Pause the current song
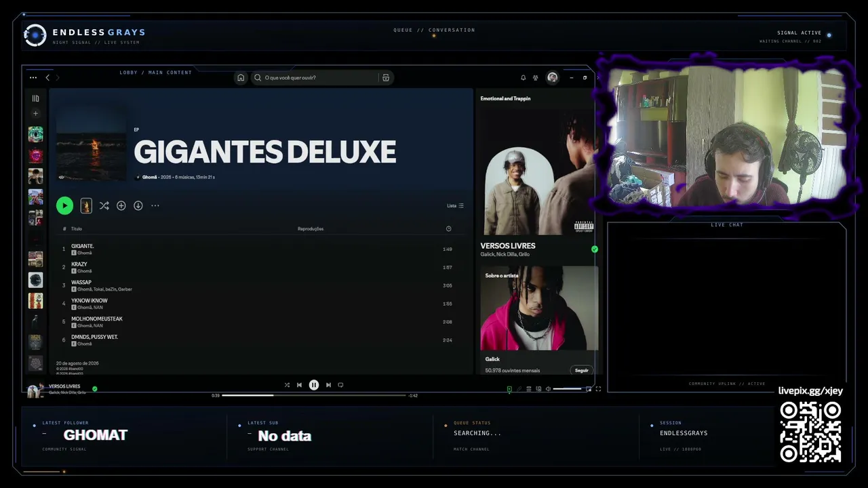This screenshot has height=488, width=868. pyautogui.click(x=314, y=385)
